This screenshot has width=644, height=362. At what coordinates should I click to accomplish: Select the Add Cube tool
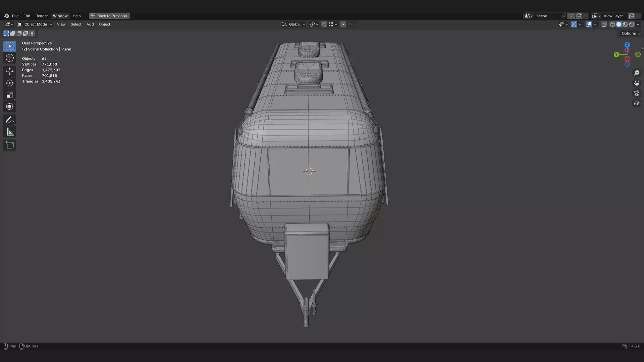point(10,145)
